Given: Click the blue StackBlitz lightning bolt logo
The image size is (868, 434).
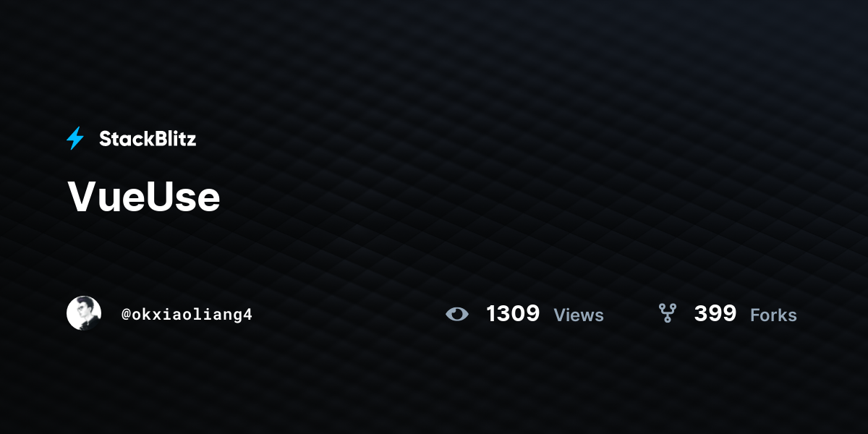Looking at the screenshot, I should coord(75,138).
